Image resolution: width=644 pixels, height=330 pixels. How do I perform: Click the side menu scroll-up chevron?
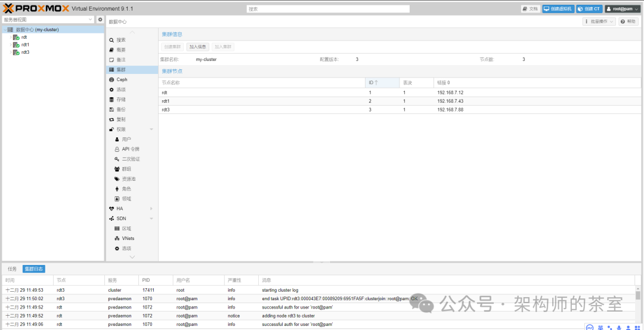[x=132, y=32]
